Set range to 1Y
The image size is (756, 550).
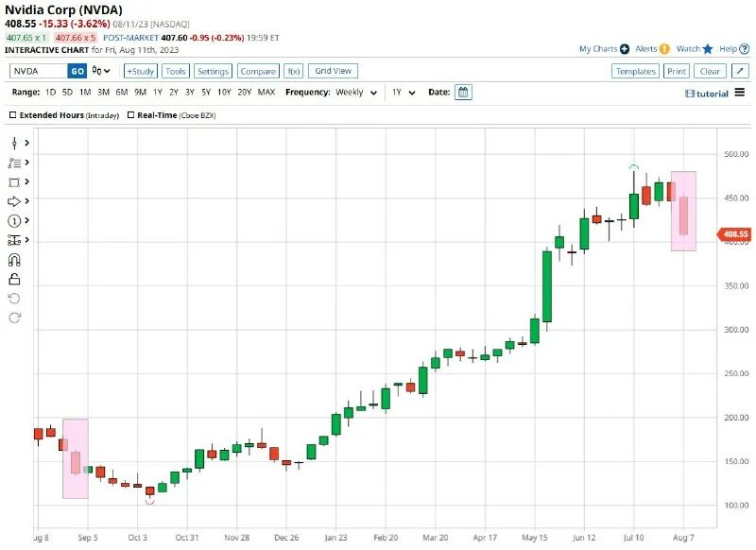(x=158, y=92)
